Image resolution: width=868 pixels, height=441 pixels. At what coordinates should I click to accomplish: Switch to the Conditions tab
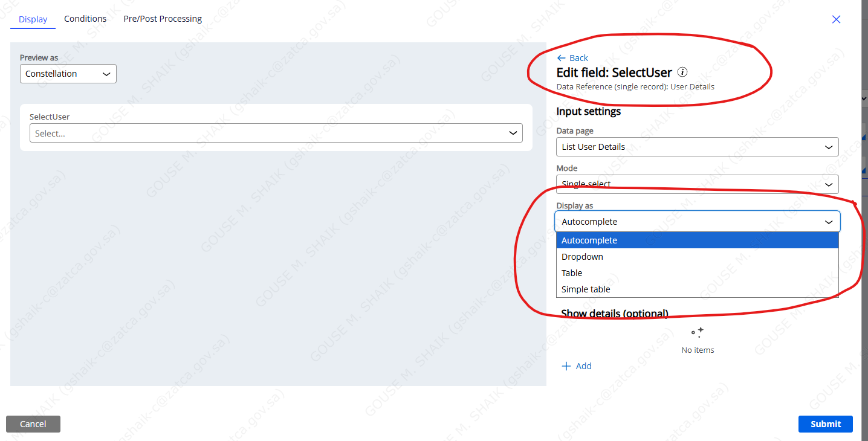[85, 18]
